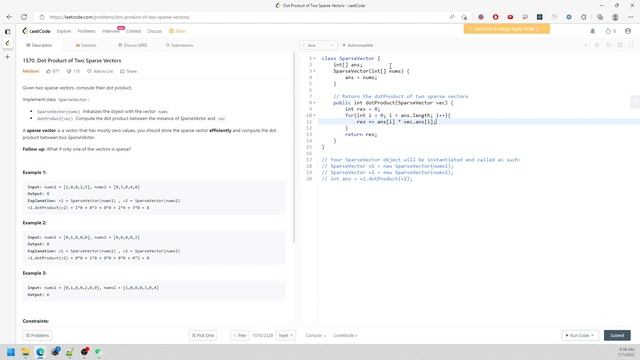This screenshot has width=640, height=360.
Task: Click the reset code icon
Action: pyautogui.click(x=608, y=45)
